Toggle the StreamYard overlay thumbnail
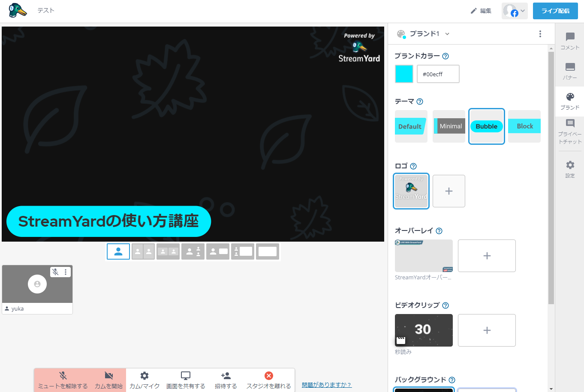Image resolution: width=584 pixels, height=392 pixels. [x=424, y=256]
